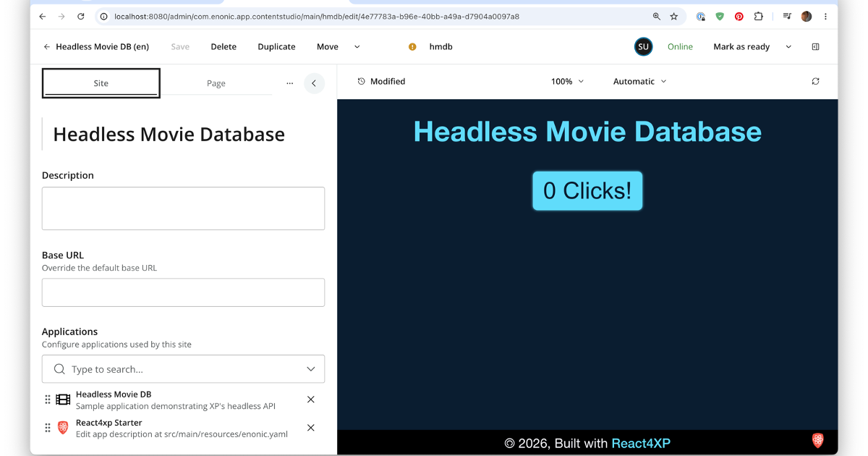Click the Applications search box

click(183, 369)
